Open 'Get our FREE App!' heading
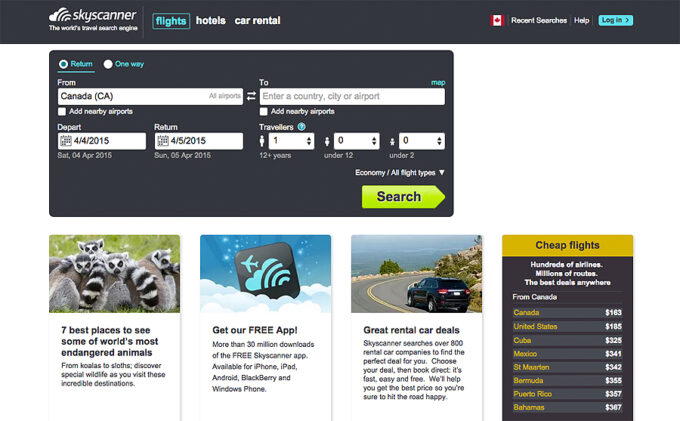Image resolution: width=680 pixels, height=421 pixels. click(x=255, y=330)
